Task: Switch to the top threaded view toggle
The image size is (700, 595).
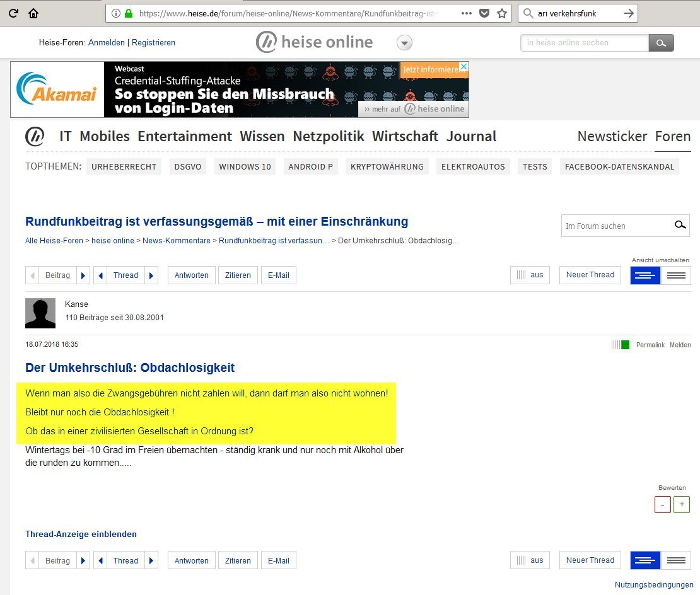Action: coord(645,275)
